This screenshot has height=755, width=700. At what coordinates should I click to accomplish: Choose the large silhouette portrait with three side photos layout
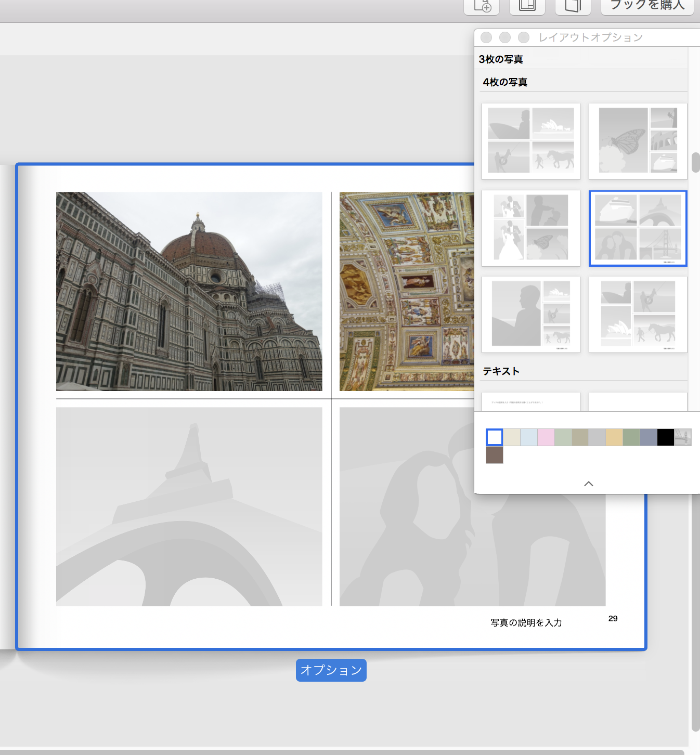click(531, 315)
